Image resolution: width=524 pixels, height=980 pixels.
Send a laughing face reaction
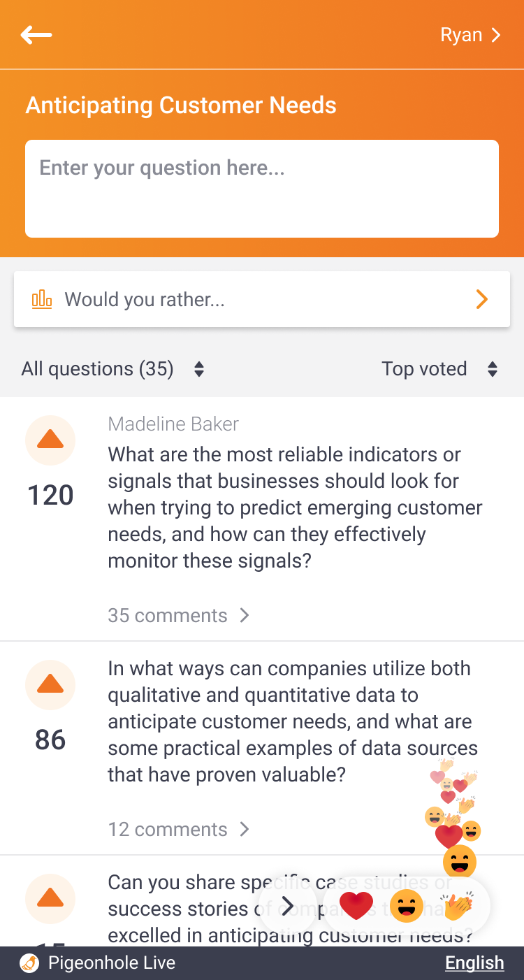407,907
